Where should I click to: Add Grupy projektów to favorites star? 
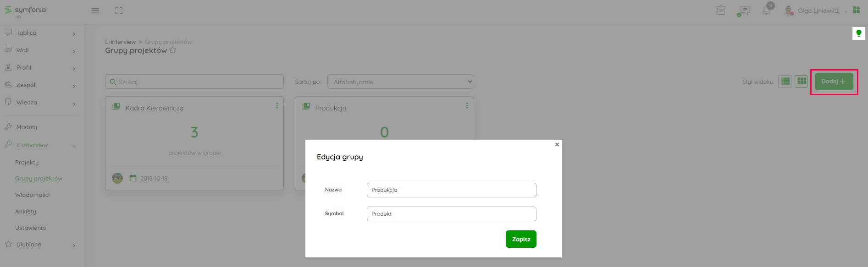pyautogui.click(x=173, y=50)
